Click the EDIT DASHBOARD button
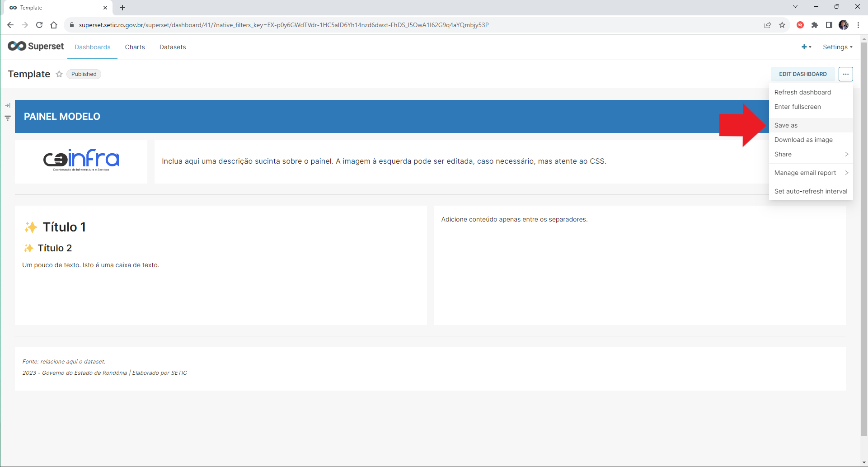 802,74
